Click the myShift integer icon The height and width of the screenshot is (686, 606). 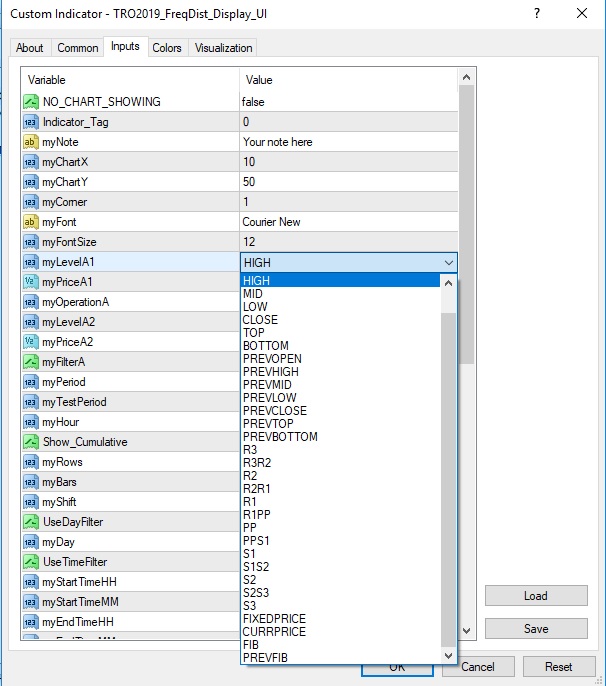31,502
